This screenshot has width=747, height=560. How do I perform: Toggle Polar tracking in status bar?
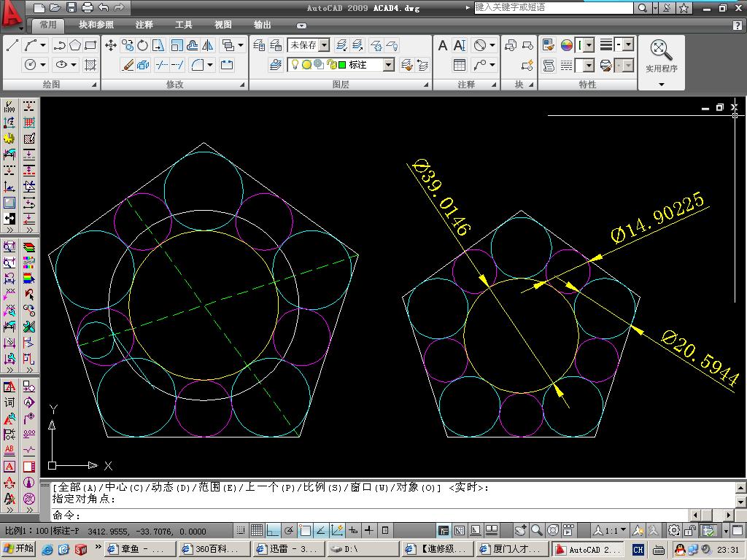289,530
